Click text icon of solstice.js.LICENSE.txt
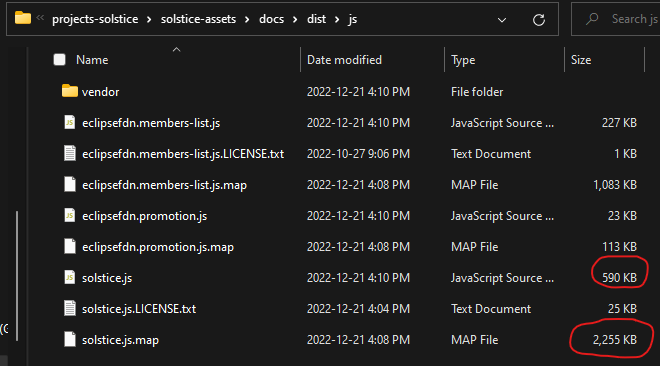 pyautogui.click(x=70, y=308)
